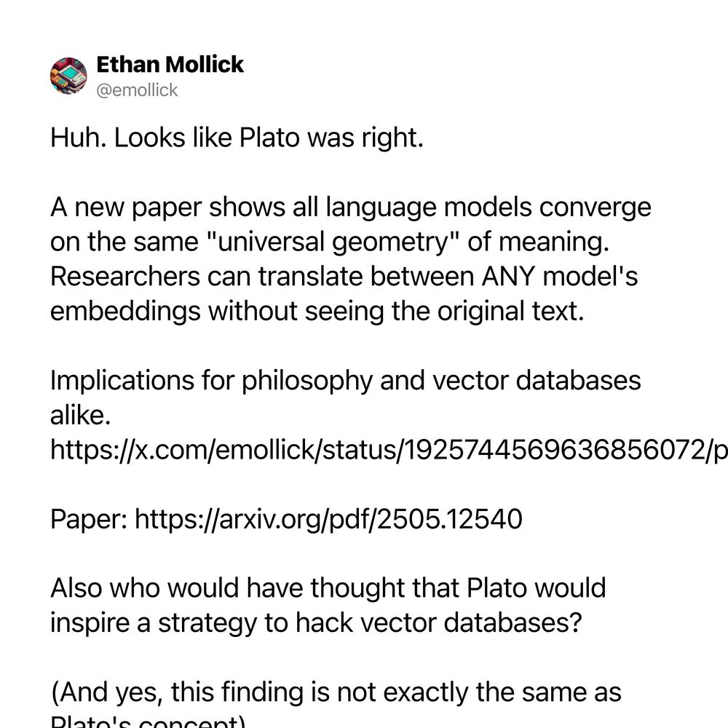Click the '(And yes, this finding is not exactly' line
The width and height of the screenshot is (728, 728).
coord(336,692)
